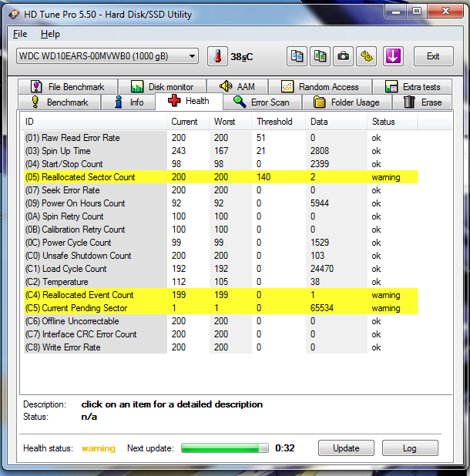Click threshold value 140 in Reallocated Sector row
This screenshot has width=470, height=476.
(x=264, y=177)
